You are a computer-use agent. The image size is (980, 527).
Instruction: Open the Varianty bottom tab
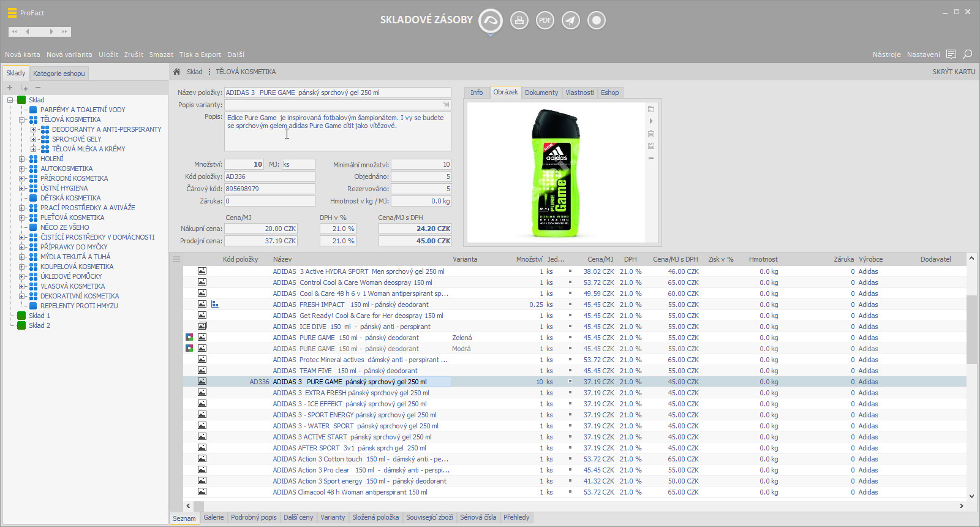tap(333, 517)
